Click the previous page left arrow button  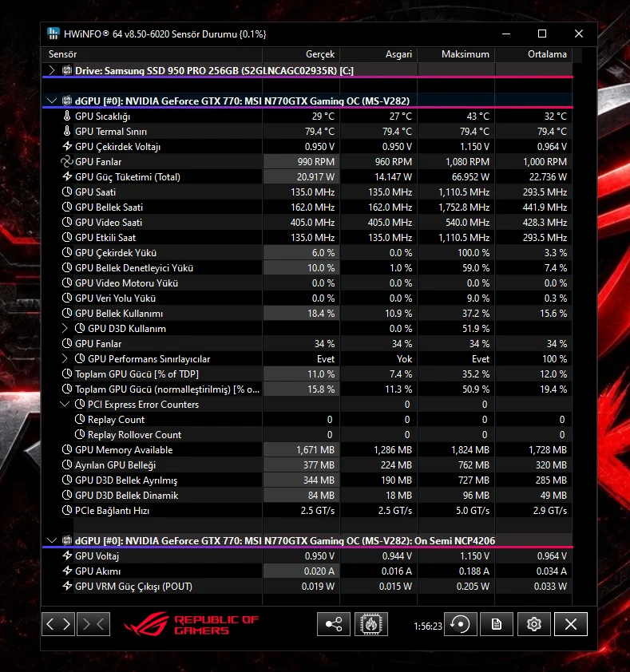50,624
